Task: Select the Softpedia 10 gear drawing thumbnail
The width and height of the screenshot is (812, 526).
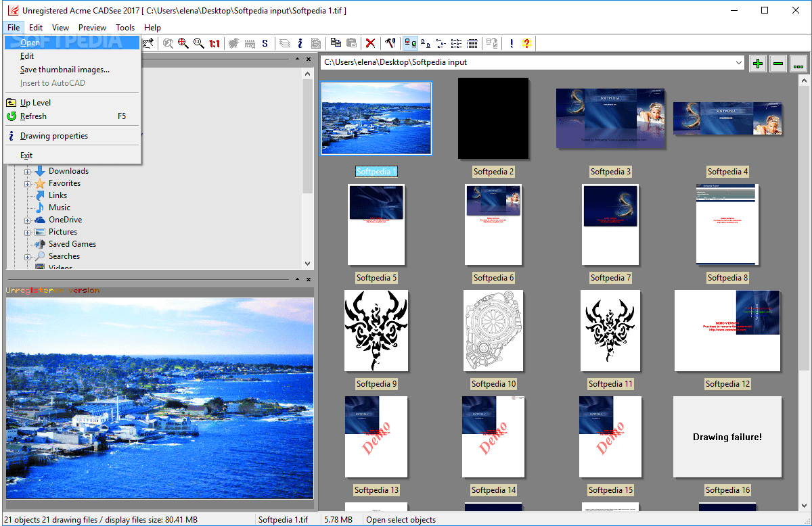Action: click(493, 331)
